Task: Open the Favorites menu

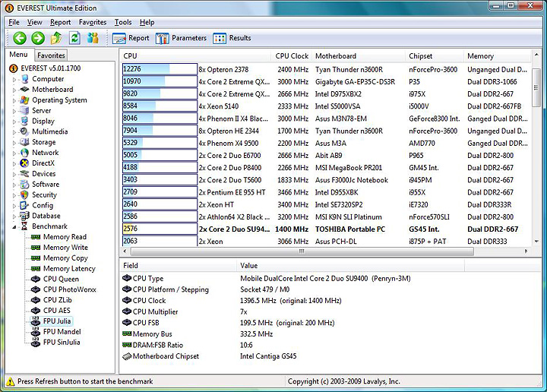Action: (x=93, y=22)
